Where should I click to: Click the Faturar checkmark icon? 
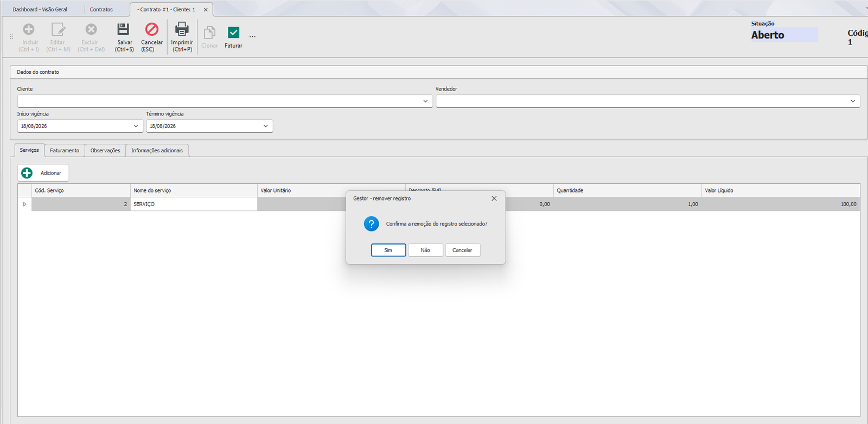point(233,33)
